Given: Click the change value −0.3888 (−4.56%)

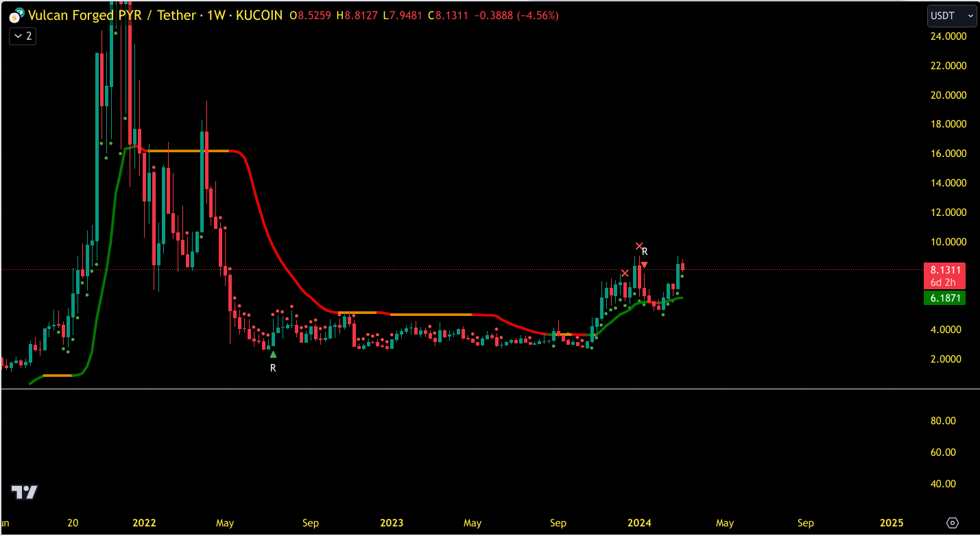Looking at the screenshot, I should (516, 15).
